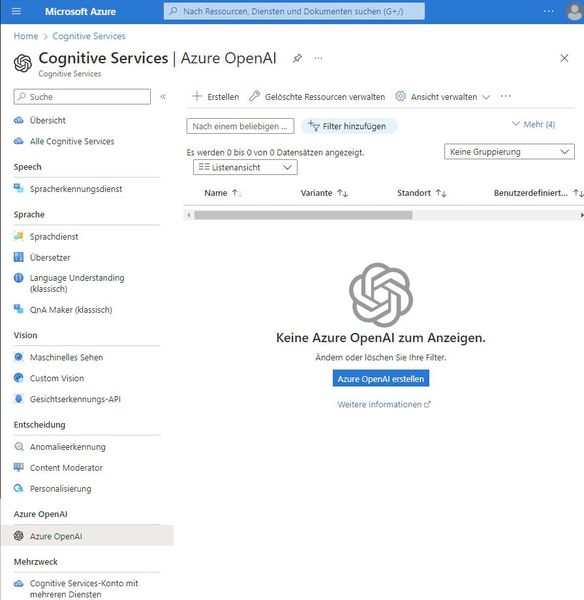Go to Cognitive Services breadcrumb
This screenshot has height=600, width=584.
(89, 36)
